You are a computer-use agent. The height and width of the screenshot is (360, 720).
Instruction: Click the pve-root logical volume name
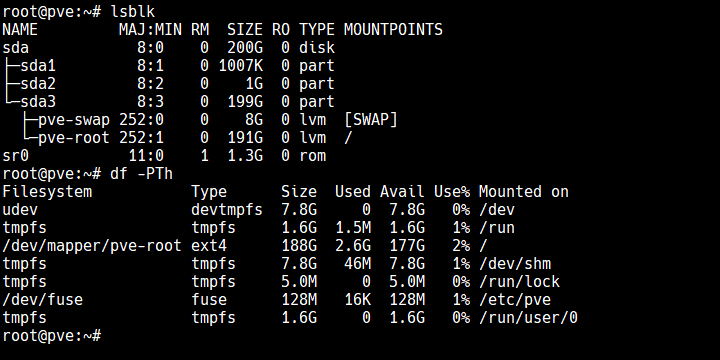[74, 138]
